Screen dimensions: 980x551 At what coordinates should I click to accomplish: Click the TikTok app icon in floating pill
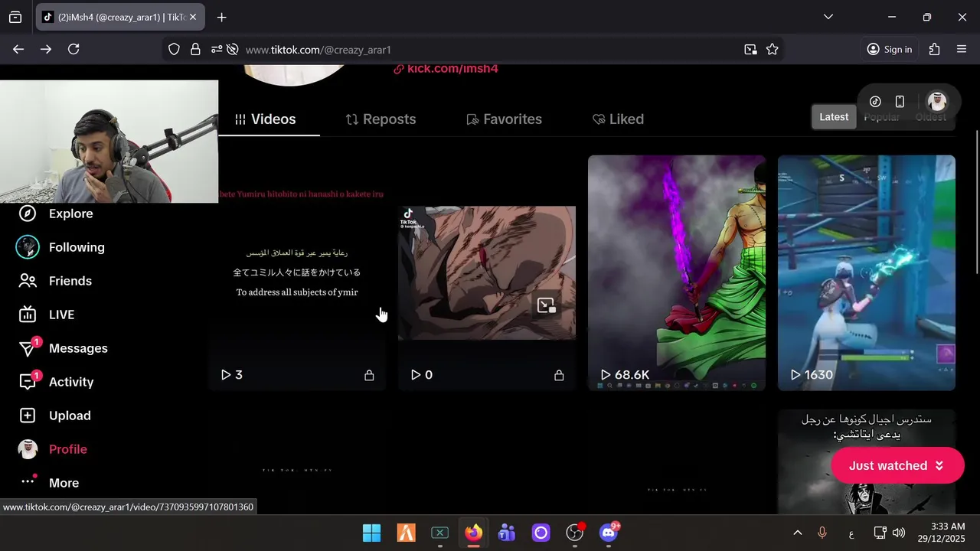click(x=875, y=102)
